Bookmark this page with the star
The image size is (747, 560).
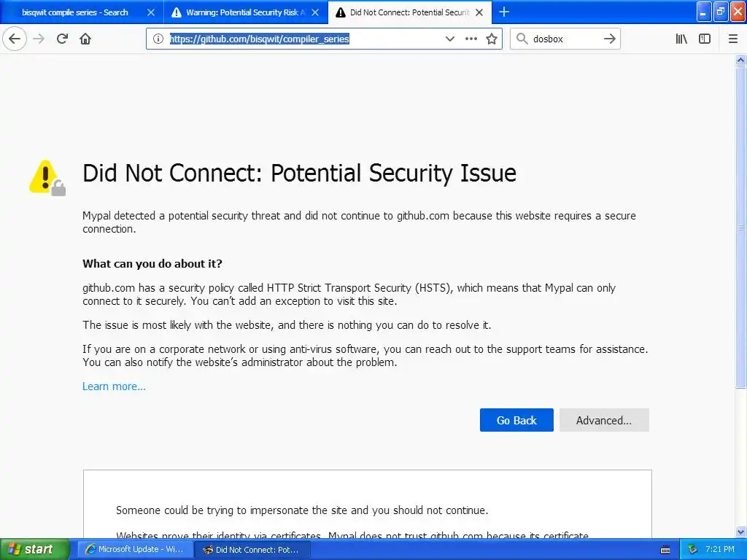pos(492,39)
